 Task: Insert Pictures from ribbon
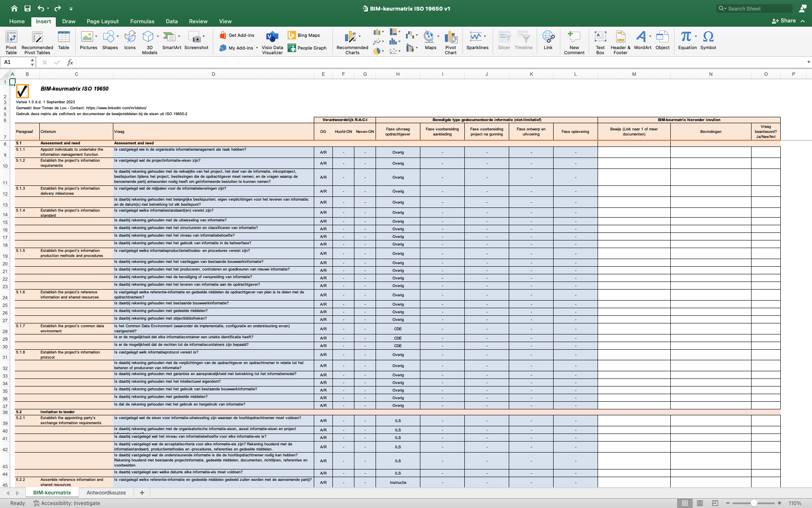click(x=88, y=40)
